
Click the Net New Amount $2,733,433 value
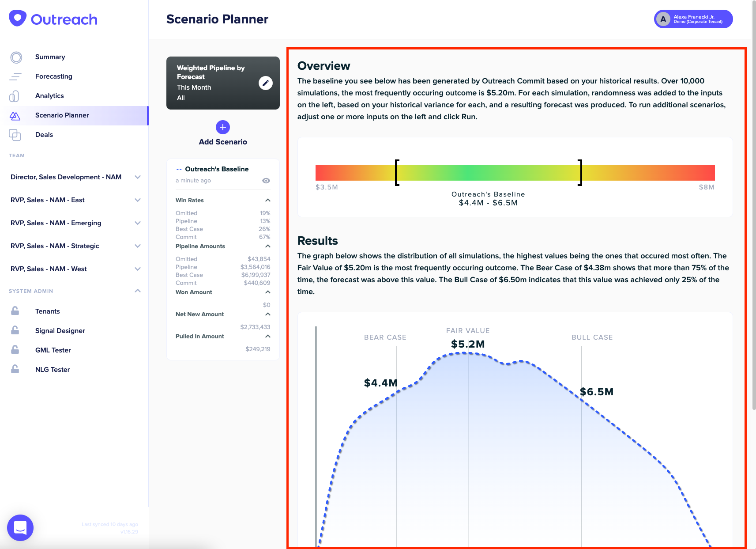pyautogui.click(x=256, y=327)
